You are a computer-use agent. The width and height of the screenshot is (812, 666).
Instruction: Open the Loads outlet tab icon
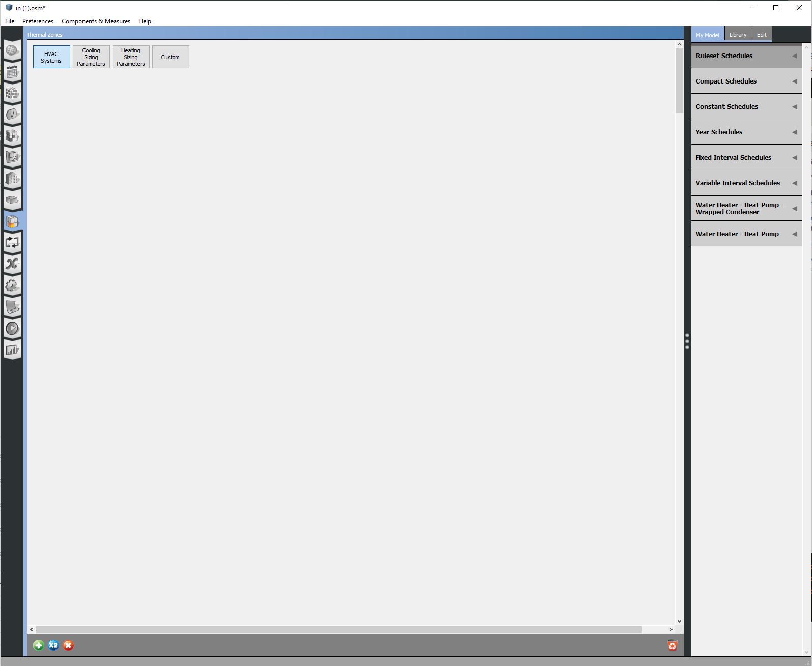12,115
